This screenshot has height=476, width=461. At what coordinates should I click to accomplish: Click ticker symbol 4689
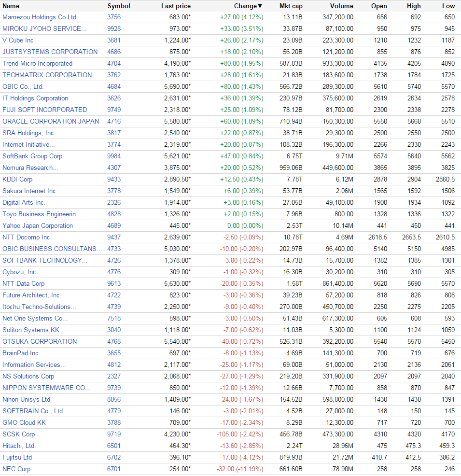click(114, 226)
